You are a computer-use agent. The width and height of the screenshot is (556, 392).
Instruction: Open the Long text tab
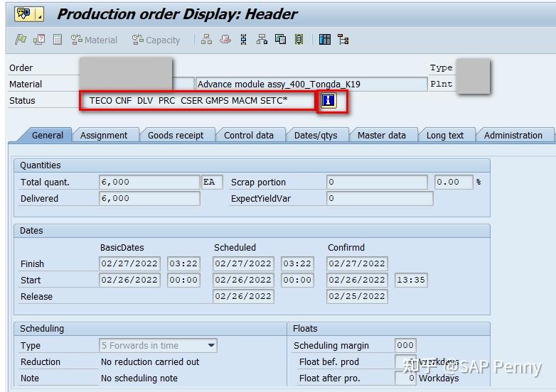click(445, 135)
